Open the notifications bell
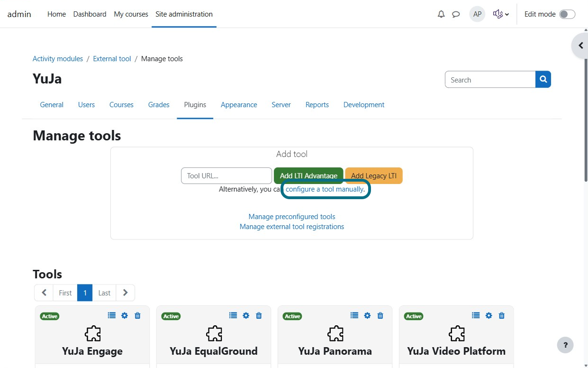This screenshot has height=368, width=588. (441, 14)
